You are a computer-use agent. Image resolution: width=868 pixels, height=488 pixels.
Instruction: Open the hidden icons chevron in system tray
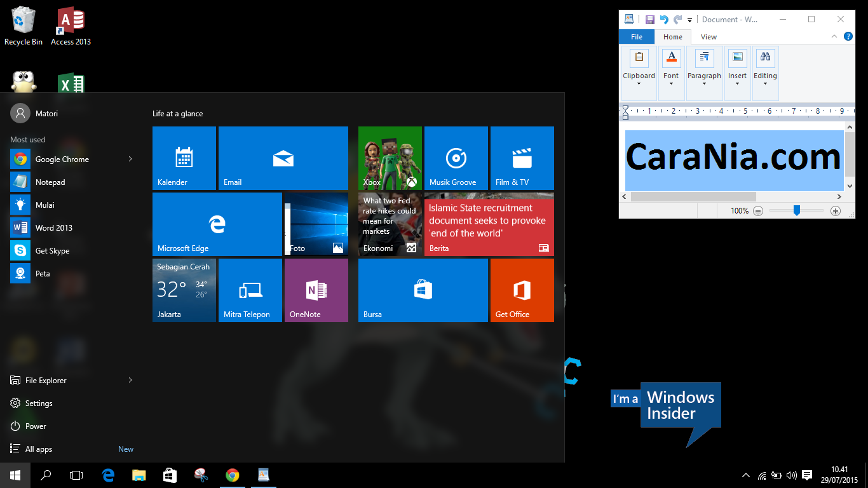click(745, 475)
